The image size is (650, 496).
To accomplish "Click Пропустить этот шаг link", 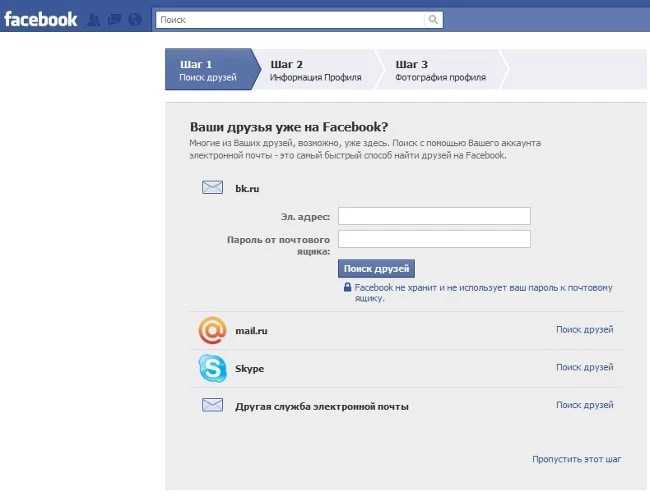I will point(577,459).
